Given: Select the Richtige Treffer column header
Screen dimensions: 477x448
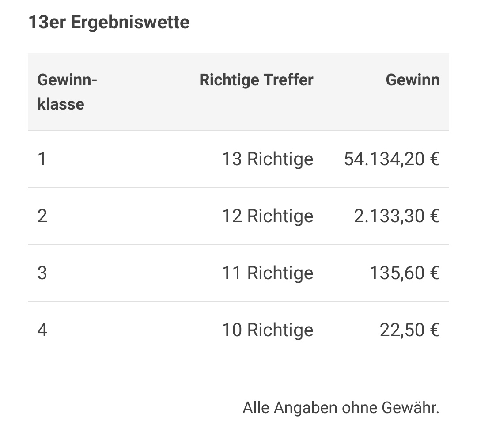Looking at the screenshot, I should click(256, 80).
